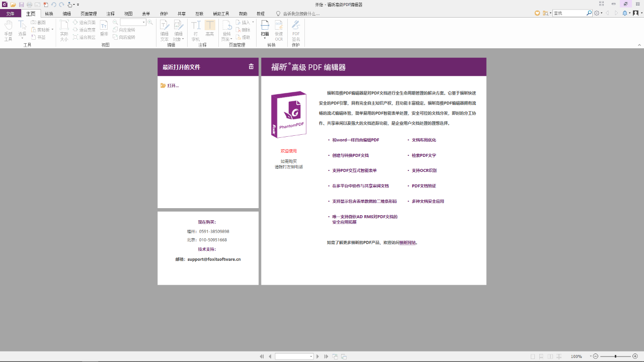Switch to the Convert (转换) tab
Image resolution: width=644 pixels, height=362 pixels.
[49, 14]
